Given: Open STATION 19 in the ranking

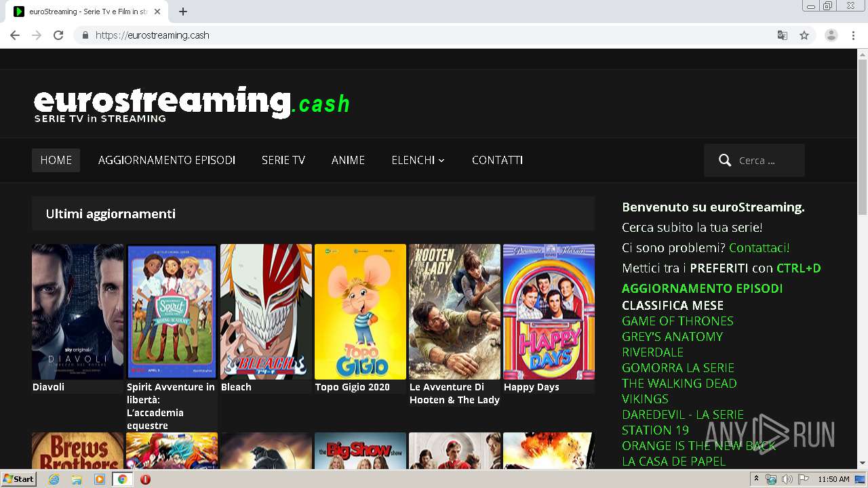Looking at the screenshot, I should pos(655,430).
